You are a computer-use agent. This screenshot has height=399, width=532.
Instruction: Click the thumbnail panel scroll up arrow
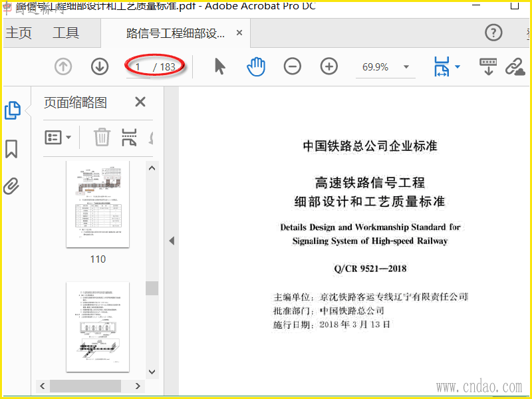(x=152, y=168)
